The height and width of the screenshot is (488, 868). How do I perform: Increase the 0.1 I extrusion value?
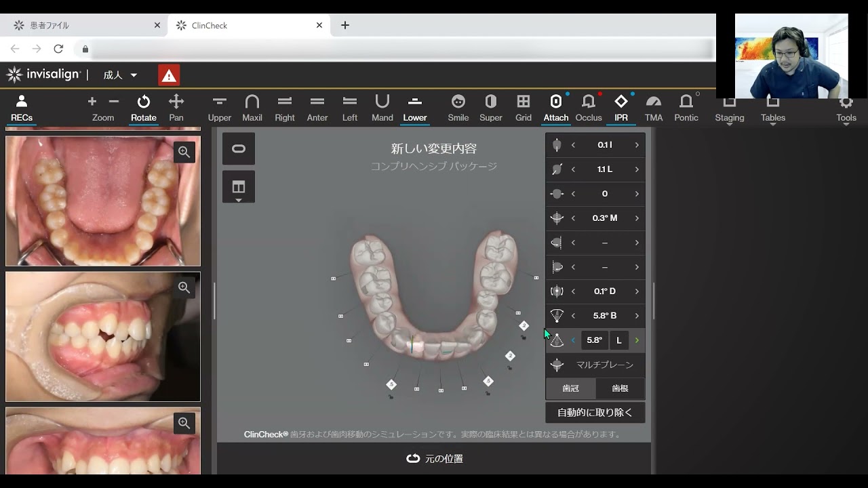point(637,145)
